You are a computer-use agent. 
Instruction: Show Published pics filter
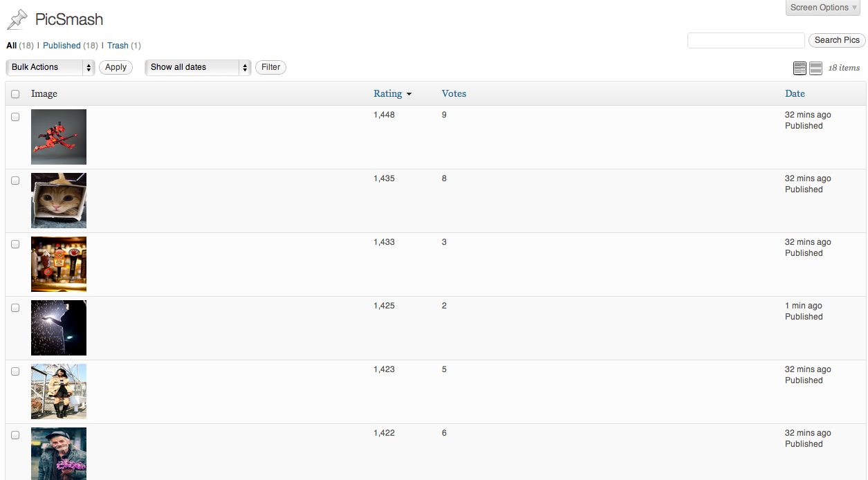(x=62, y=46)
